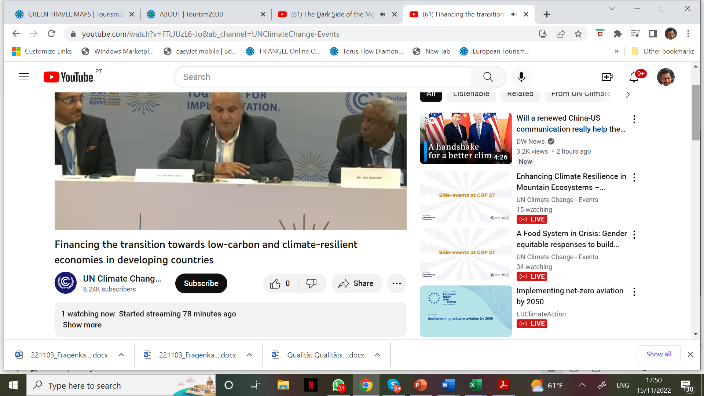The width and height of the screenshot is (704, 396).
Task: Open Other bookmarks folder
Action: tap(663, 51)
